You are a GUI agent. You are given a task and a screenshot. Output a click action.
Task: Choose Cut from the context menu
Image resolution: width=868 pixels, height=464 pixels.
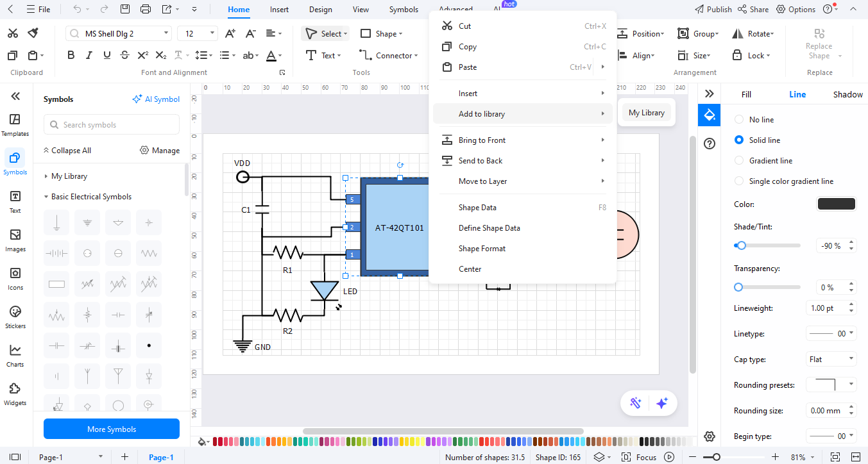pyautogui.click(x=522, y=26)
